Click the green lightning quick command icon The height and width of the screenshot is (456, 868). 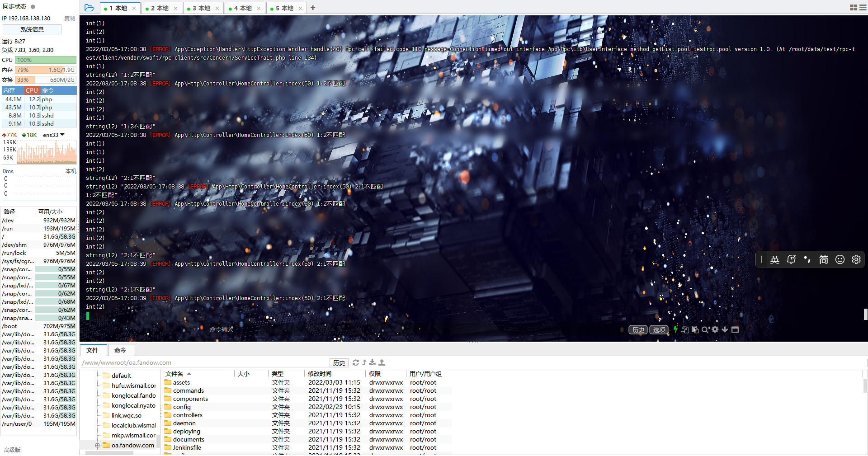675,329
